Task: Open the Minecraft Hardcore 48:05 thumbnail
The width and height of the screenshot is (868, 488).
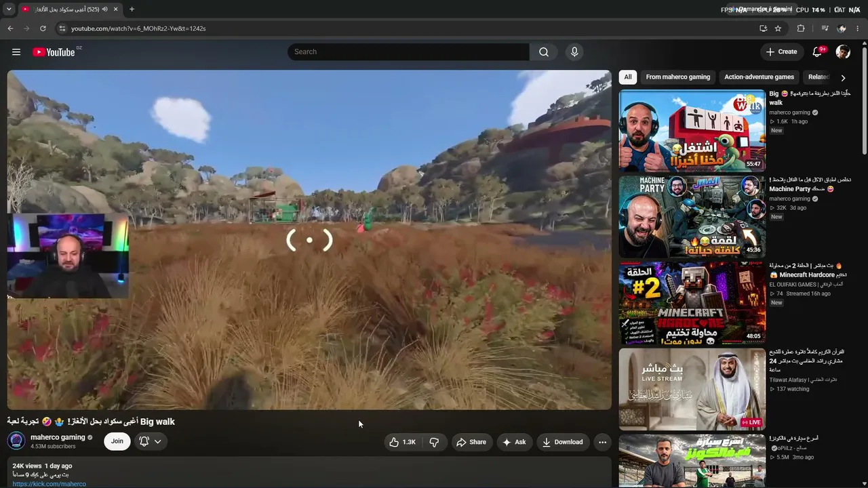Action: (x=692, y=302)
